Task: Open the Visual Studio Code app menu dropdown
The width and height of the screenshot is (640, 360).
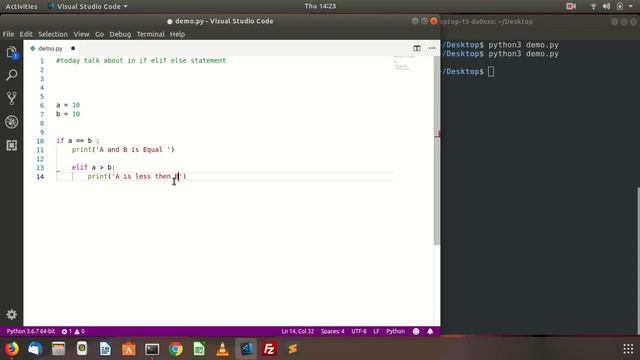Action: coord(88,6)
